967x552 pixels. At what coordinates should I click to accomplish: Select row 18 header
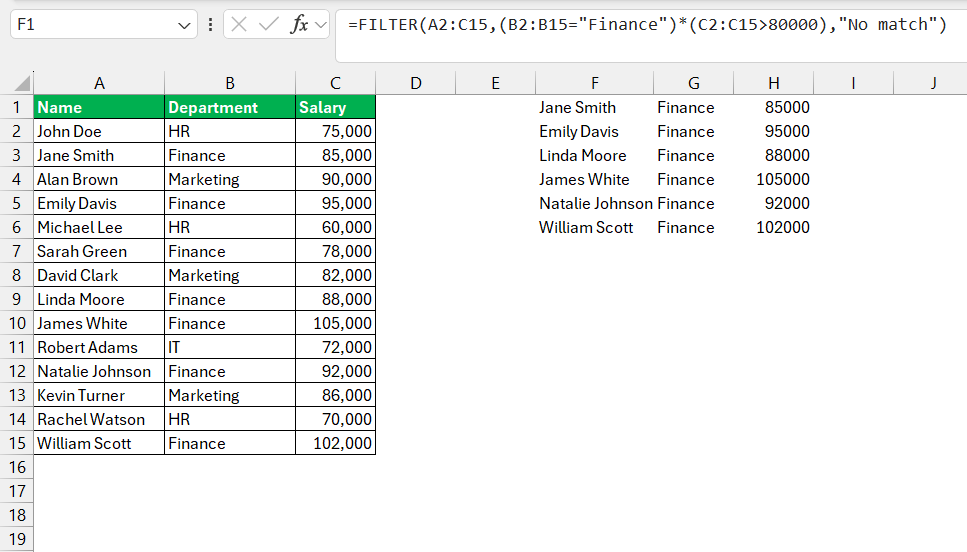point(17,515)
